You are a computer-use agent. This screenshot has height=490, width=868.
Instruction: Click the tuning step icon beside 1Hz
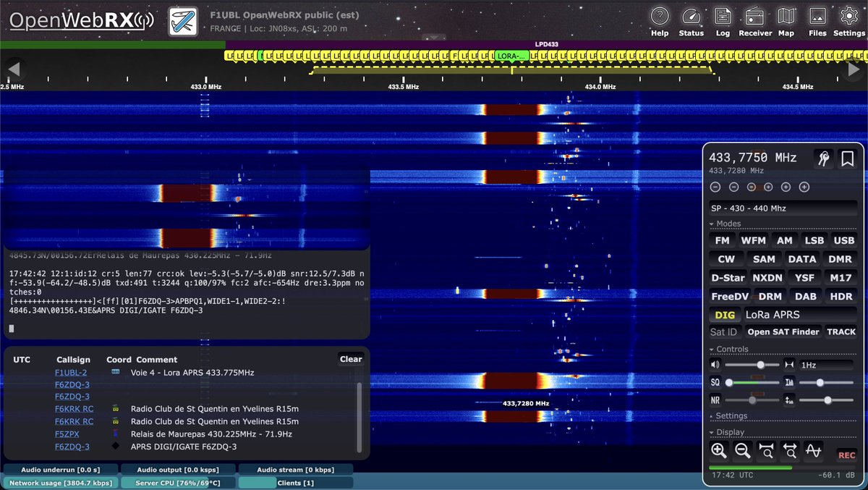point(788,366)
